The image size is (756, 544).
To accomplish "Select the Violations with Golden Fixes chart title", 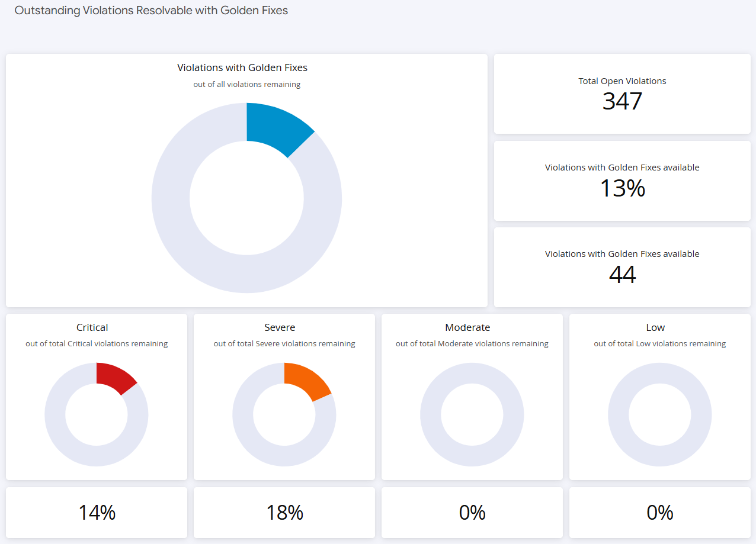I will (242, 67).
